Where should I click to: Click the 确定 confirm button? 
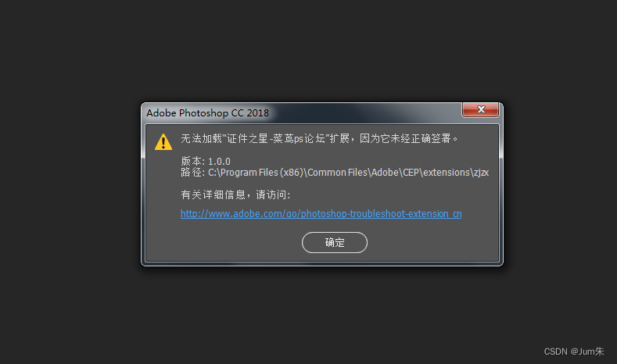click(x=335, y=242)
